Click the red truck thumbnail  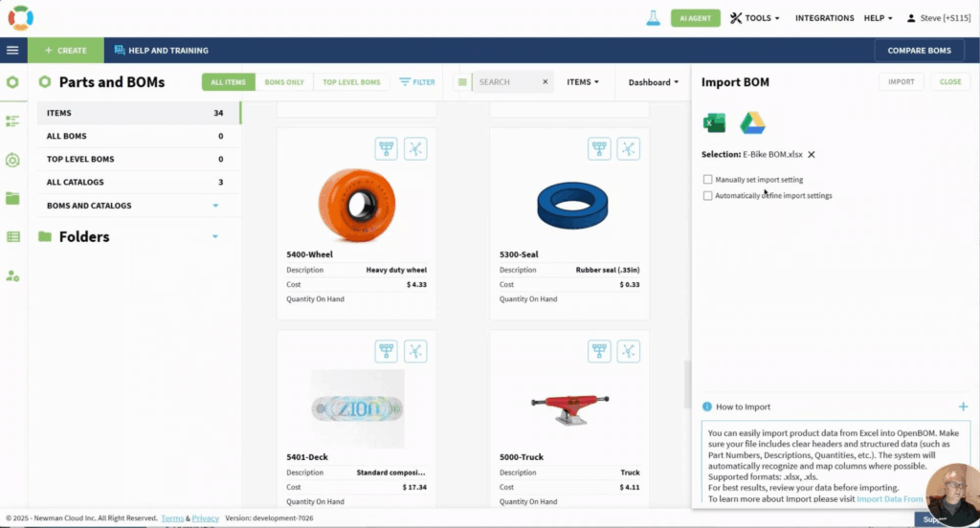click(x=570, y=409)
